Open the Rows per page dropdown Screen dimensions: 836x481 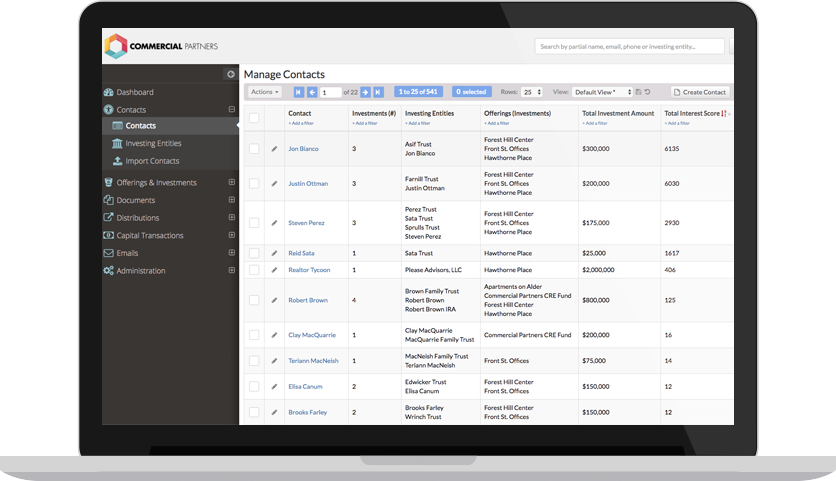[x=532, y=92]
